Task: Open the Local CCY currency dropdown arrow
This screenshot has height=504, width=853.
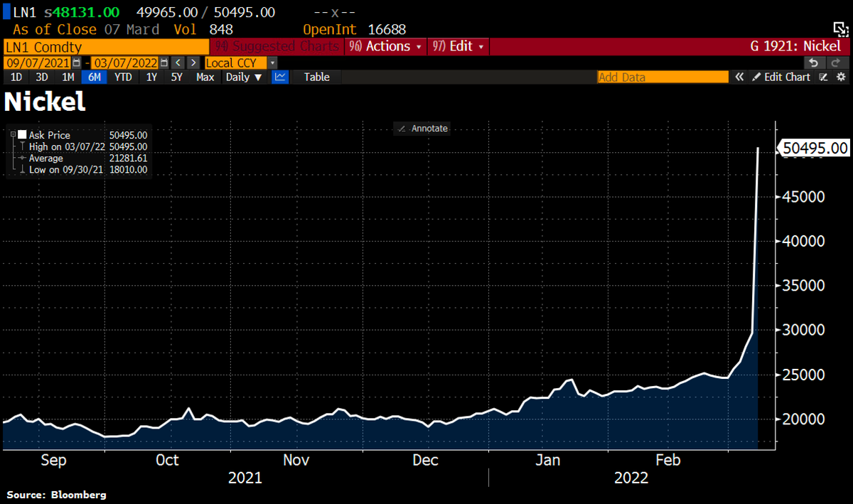Action: [x=272, y=63]
